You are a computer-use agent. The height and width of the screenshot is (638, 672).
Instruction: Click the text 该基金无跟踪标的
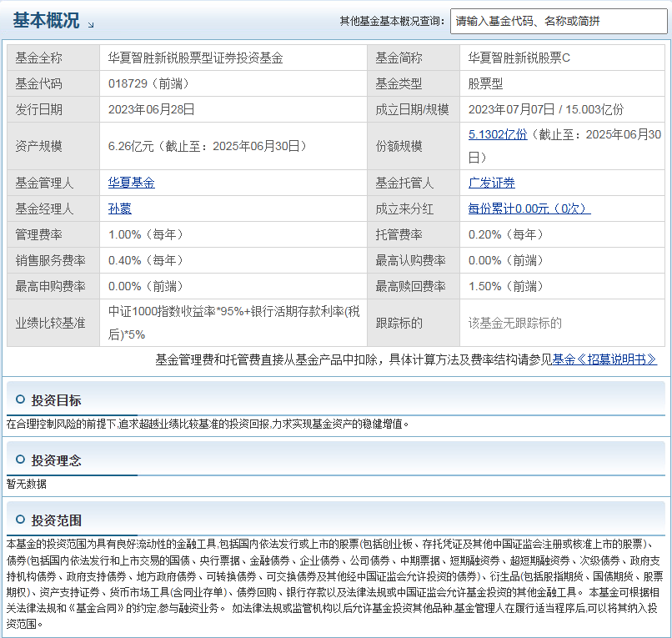point(514,323)
